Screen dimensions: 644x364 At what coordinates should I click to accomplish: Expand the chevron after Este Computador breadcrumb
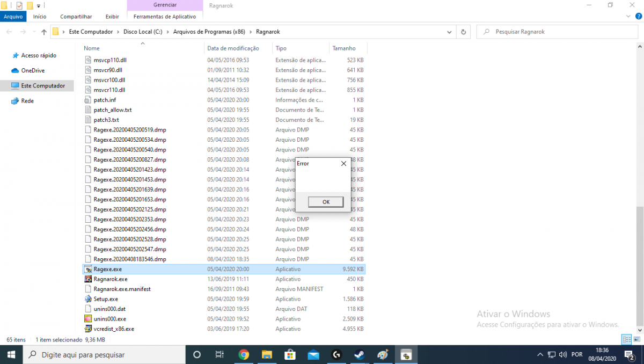point(118,32)
